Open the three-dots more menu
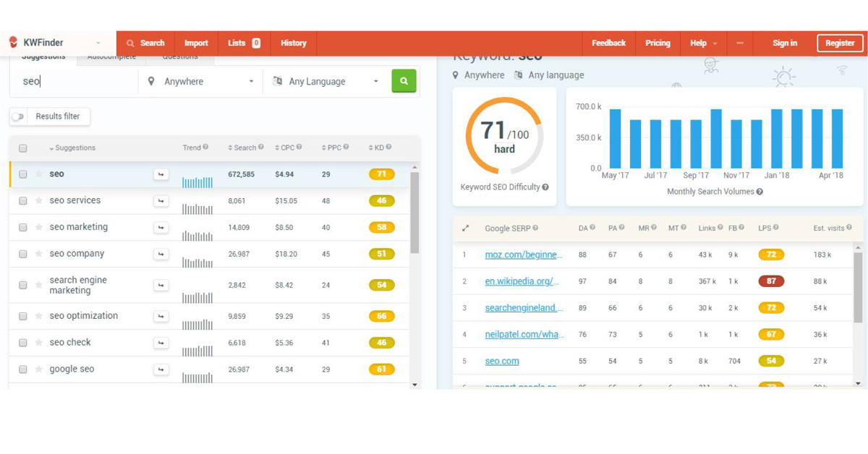The height and width of the screenshot is (454, 868). 740,43
